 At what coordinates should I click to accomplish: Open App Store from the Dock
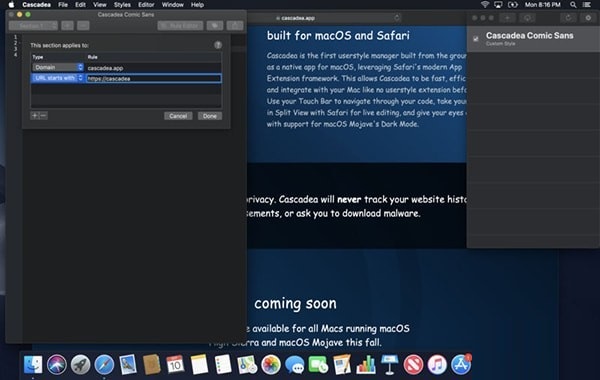(x=461, y=364)
